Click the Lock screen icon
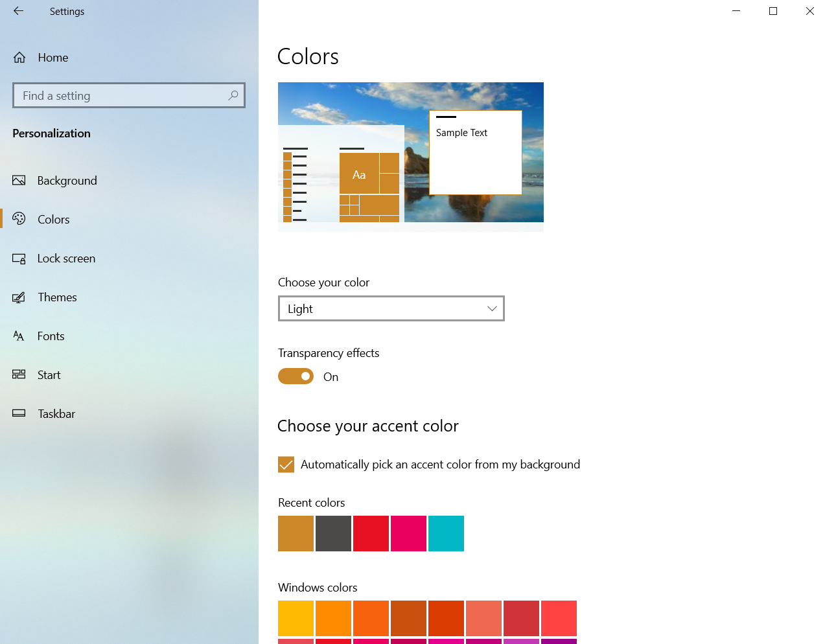 [x=19, y=259]
